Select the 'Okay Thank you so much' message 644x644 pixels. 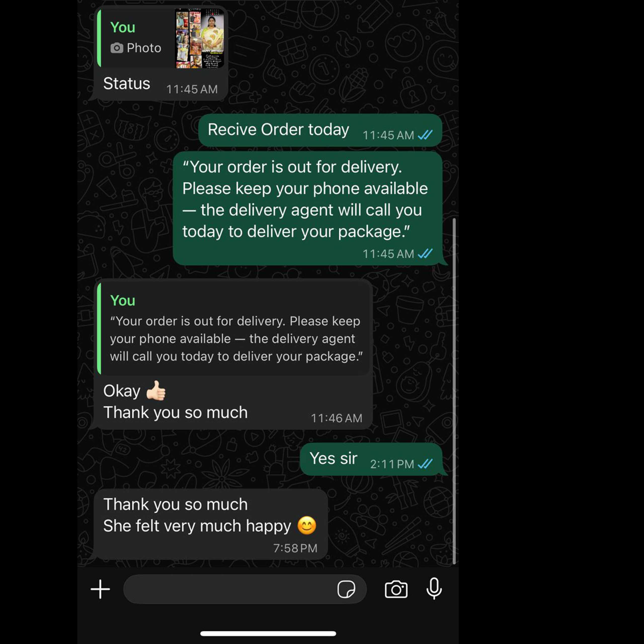click(233, 354)
